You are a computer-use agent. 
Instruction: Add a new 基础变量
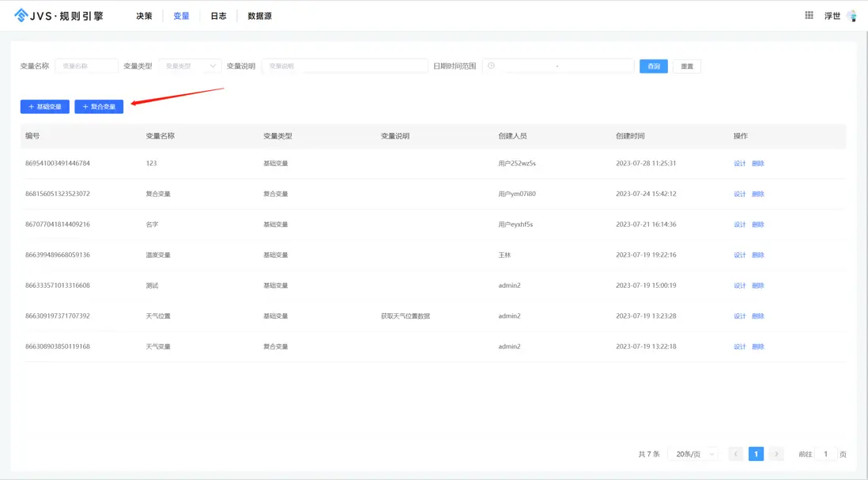pos(45,106)
